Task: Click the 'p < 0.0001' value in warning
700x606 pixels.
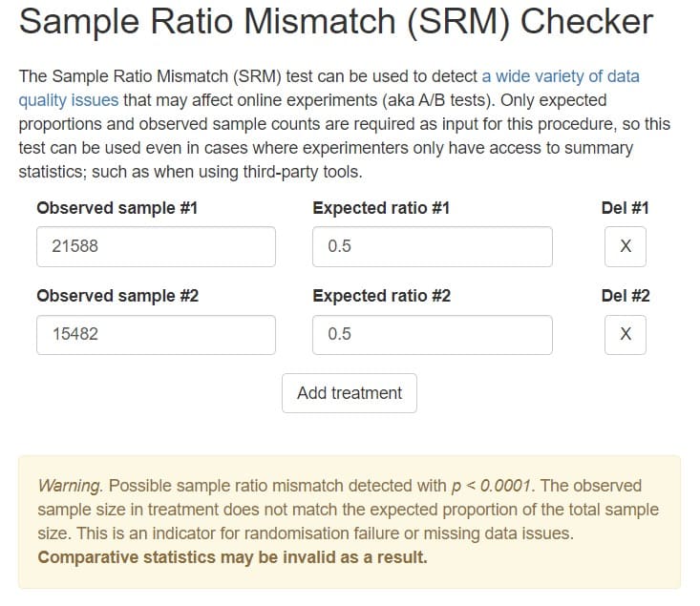Action: coord(491,486)
